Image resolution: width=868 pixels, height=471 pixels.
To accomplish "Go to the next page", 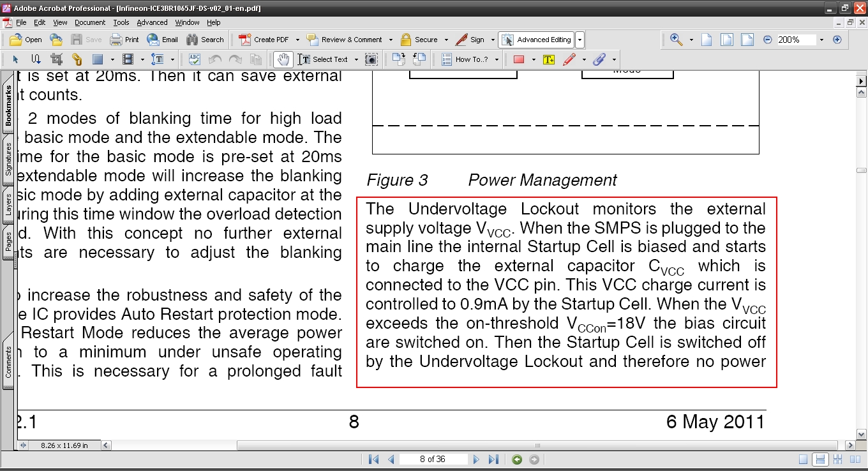I will tap(476, 460).
